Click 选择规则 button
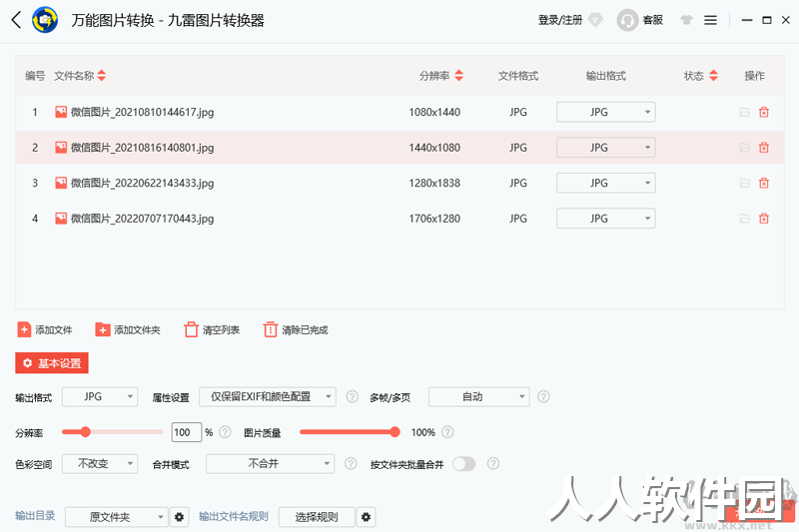The width and height of the screenshot is (799, 532). [x=317, y=517]
